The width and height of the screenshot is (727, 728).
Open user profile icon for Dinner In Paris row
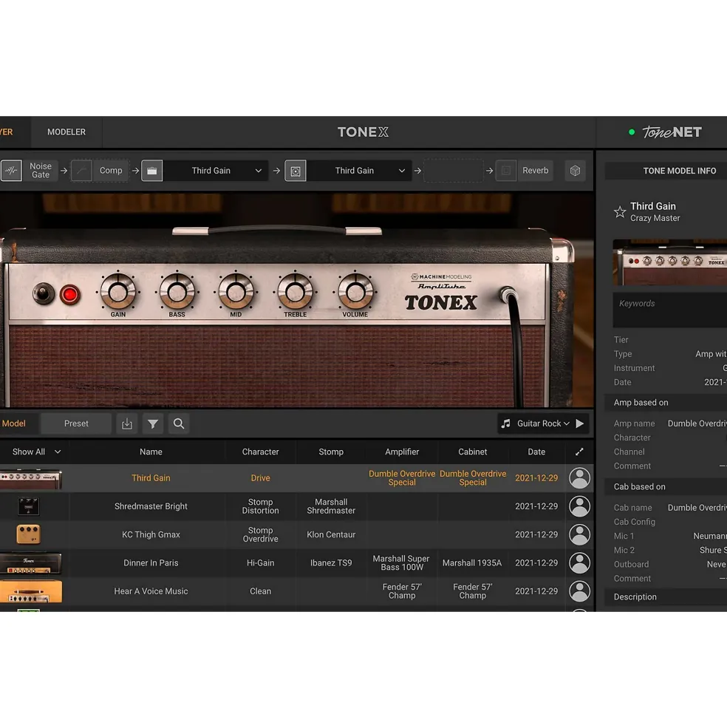[580, 562]
